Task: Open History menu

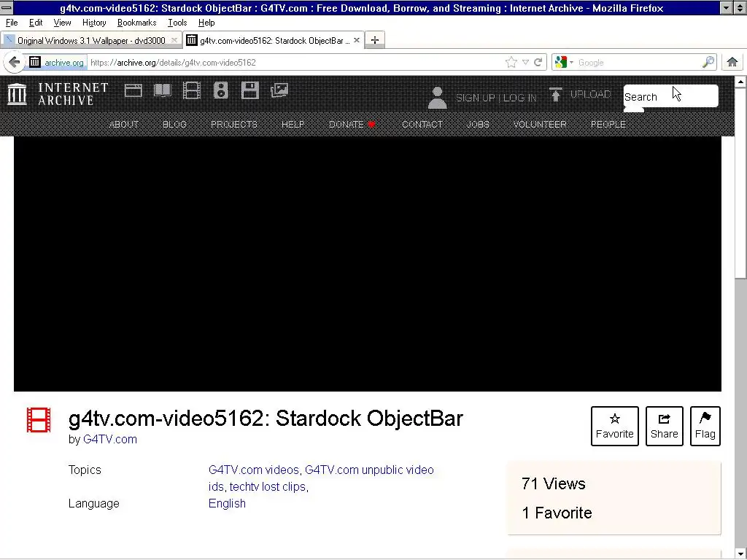Action: (94, 23)
